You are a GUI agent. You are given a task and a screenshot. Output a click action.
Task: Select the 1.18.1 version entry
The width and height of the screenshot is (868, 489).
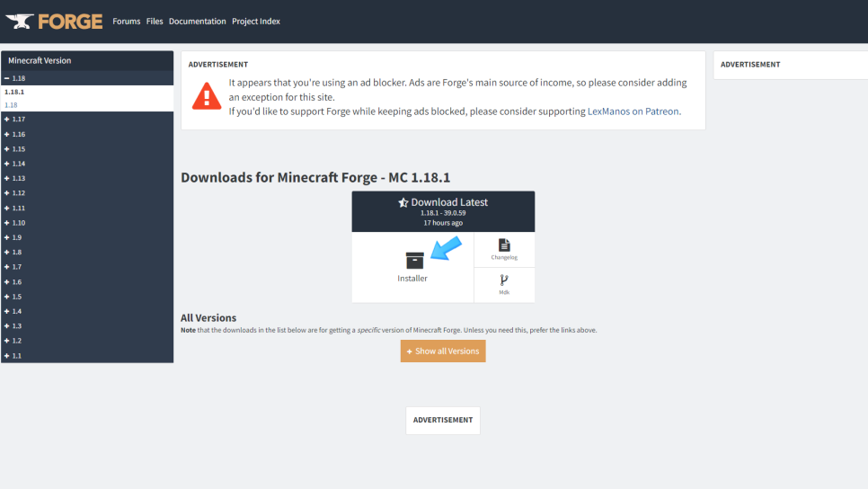(14, 92)
